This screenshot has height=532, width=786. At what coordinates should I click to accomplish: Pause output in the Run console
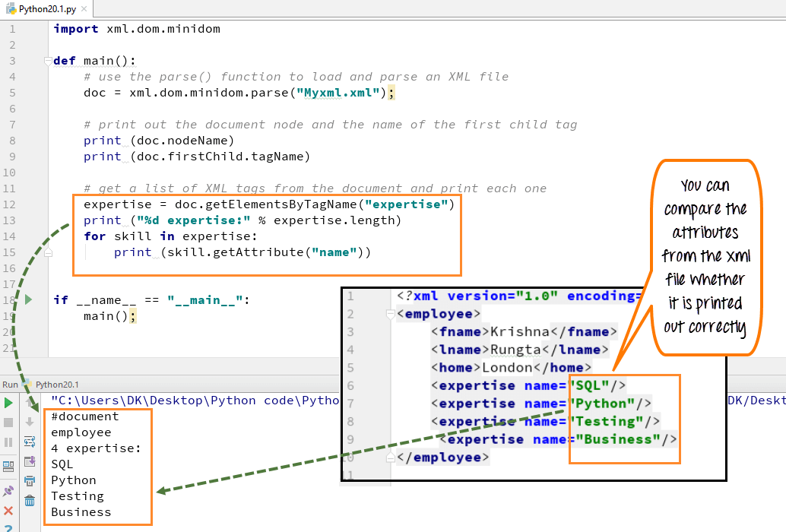(x=8, y=441)
